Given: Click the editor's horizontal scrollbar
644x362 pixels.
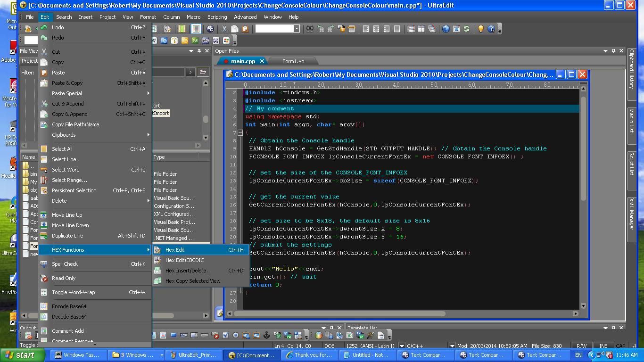Looking at the screenshot, I should click(339, 313).
